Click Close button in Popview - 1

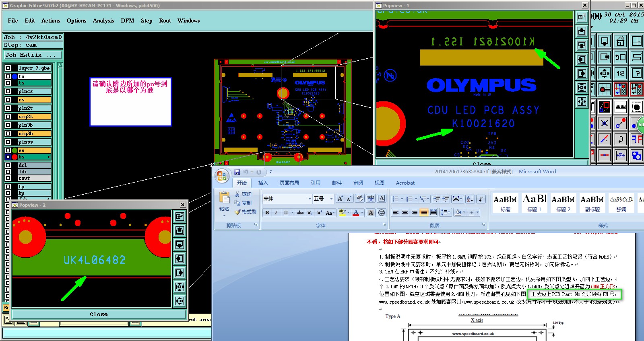pos(482,163)
